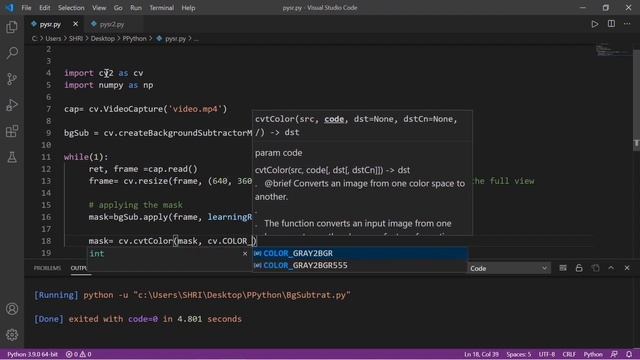The width and height of the screenshot is (640, 360).
Task: Click the [Running] python command line
Action: (192, 295)
